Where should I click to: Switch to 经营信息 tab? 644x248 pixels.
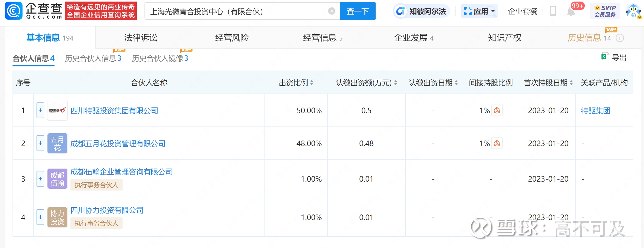coord(323,38)
